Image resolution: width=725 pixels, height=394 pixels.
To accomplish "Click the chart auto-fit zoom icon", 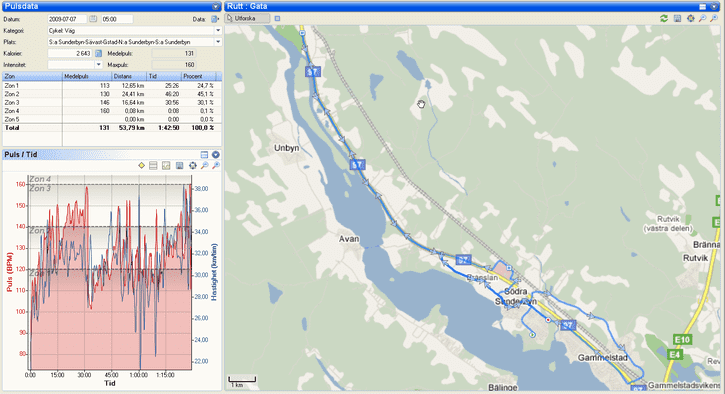I will tap(192, 166).
